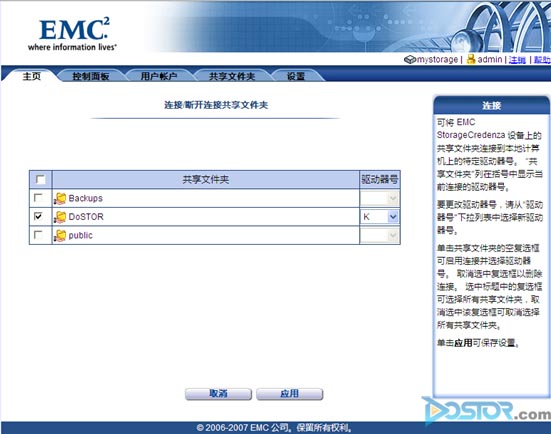This screenshot has height=434, width=551.
Task: Click the 取消 cancel button
Action: point(218,394)
